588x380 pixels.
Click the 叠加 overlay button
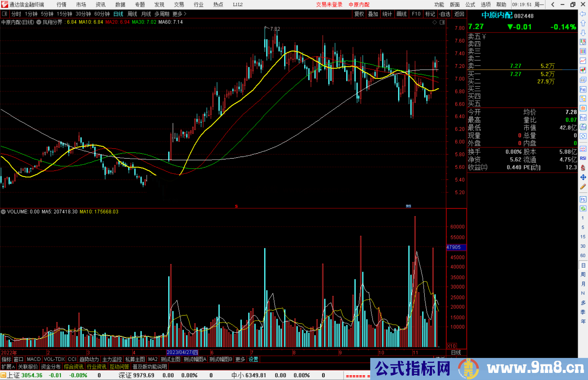[x=373, y=14]
